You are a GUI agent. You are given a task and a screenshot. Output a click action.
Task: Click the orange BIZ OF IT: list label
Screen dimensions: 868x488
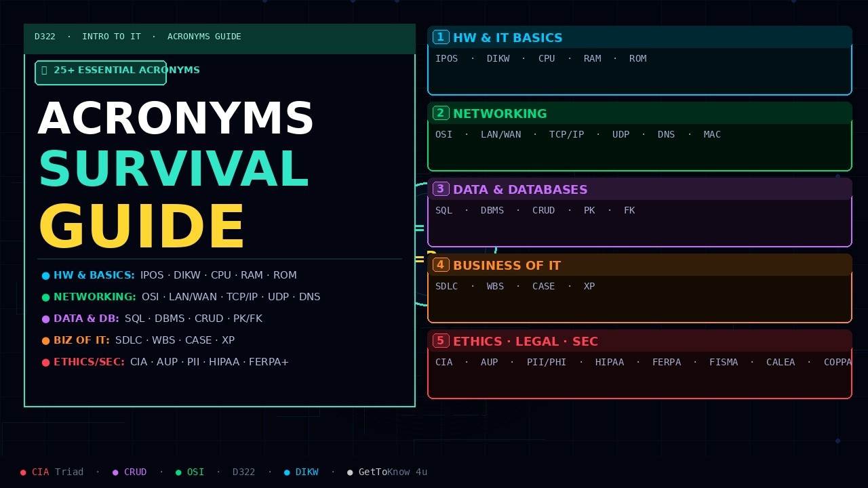click(81, 340)
